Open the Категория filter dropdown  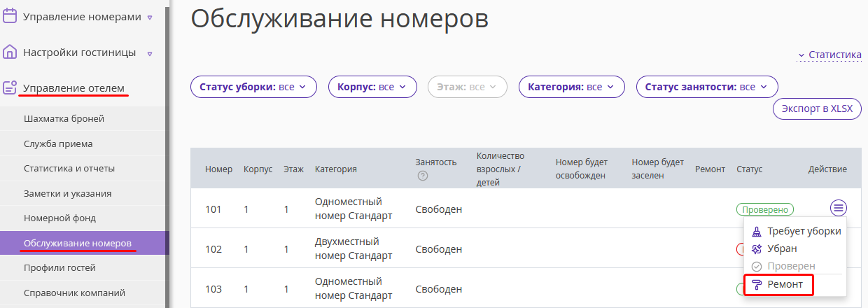571,87
